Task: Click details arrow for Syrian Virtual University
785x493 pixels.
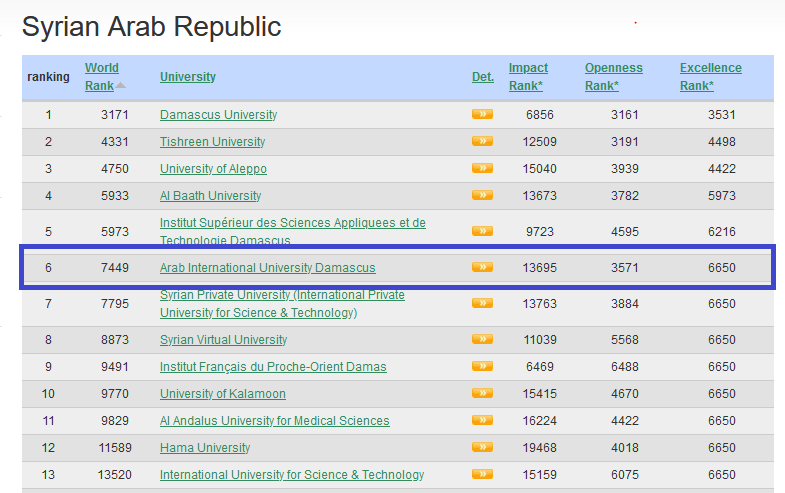Action: tap(482, 340)
